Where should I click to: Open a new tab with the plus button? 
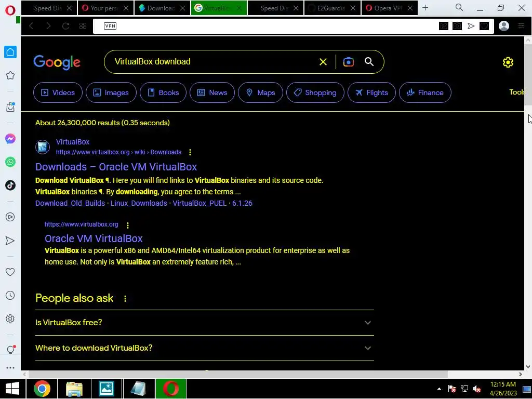tap(425, 7)
